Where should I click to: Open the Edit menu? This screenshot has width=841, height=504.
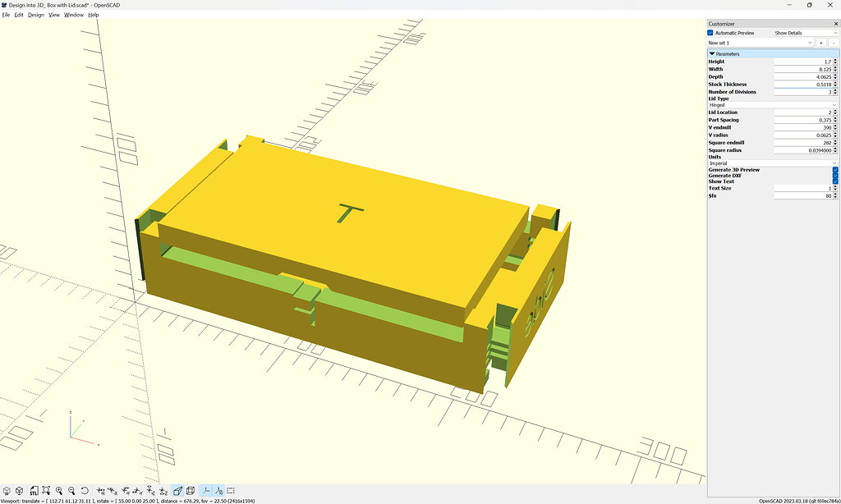click(x=19, y=15)
